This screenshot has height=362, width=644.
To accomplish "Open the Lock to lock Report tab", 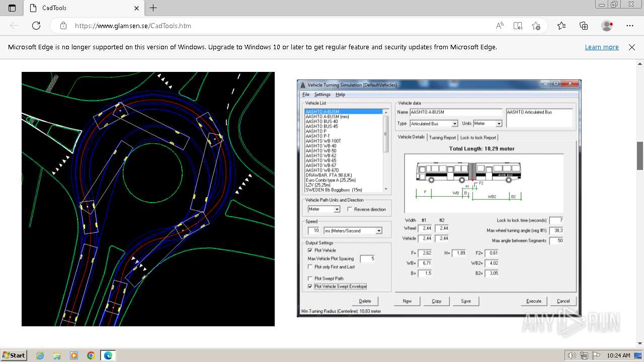I will click(x=478, y=137).
